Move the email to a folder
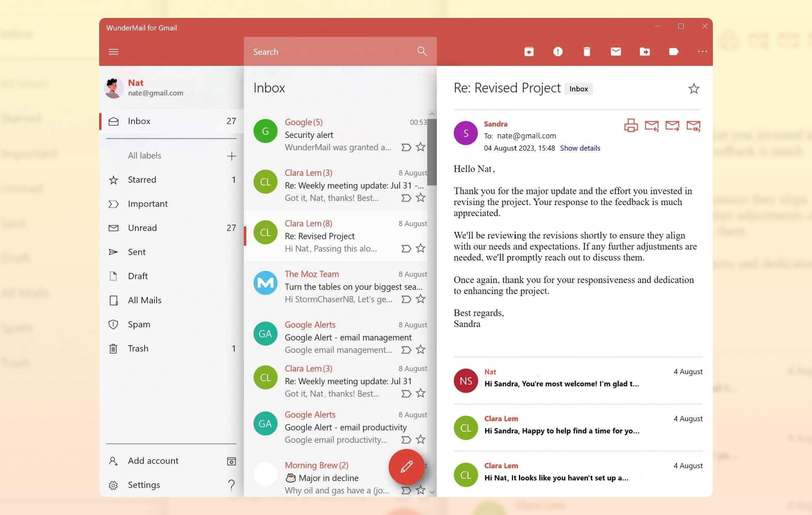 coord(645,52)
